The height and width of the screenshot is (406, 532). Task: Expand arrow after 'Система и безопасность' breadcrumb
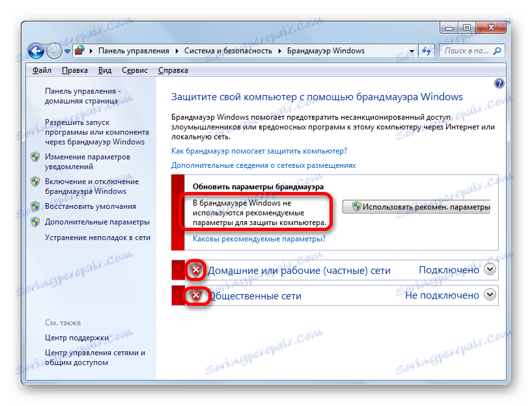click(280, 51)
